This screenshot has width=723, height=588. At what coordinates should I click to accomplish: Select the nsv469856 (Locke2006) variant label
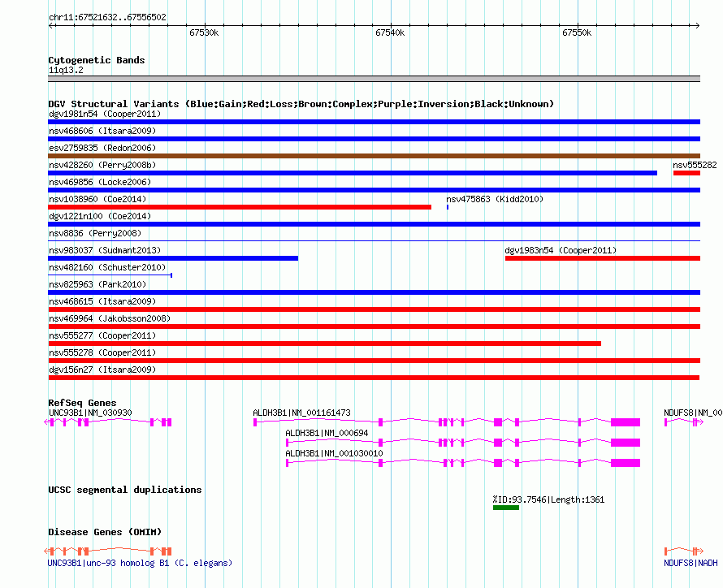(100, 182)
